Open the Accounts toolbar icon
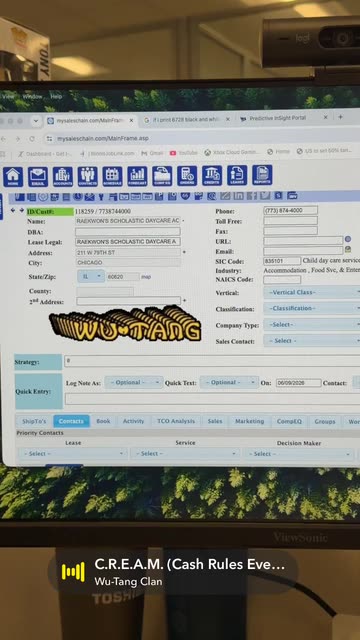Viewport: 360px width, 640px height. (62, 176)
